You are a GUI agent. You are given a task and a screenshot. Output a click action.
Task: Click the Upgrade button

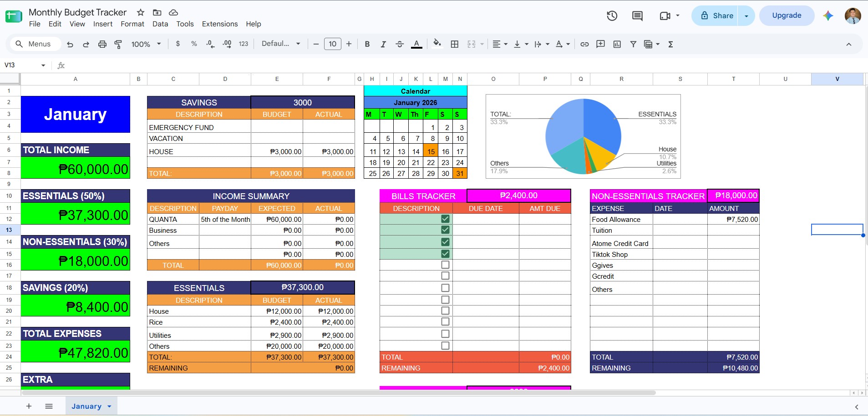tap(787, 15)
